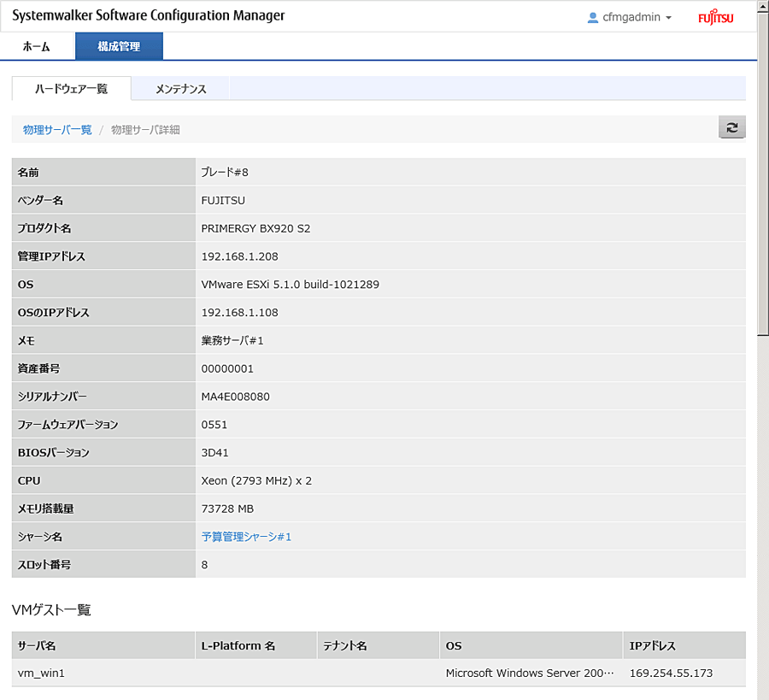Click the BIOSバージョン field label

pos(54,452)
